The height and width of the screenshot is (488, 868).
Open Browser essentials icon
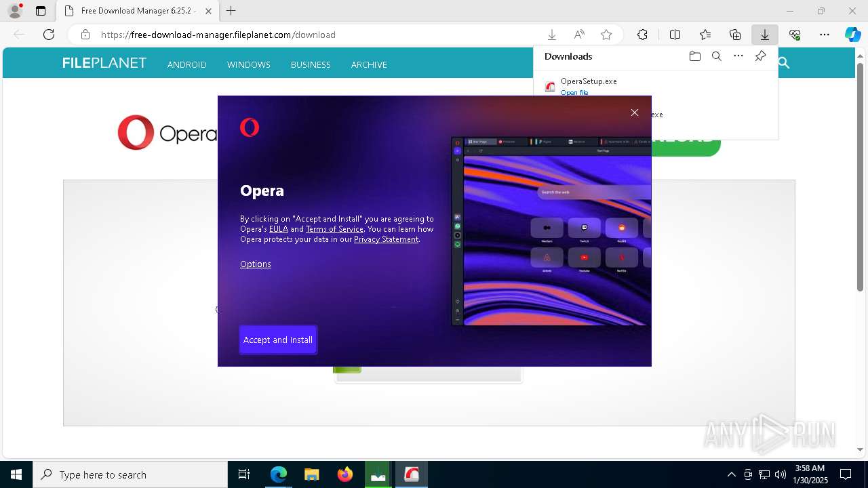coord(795,35)
